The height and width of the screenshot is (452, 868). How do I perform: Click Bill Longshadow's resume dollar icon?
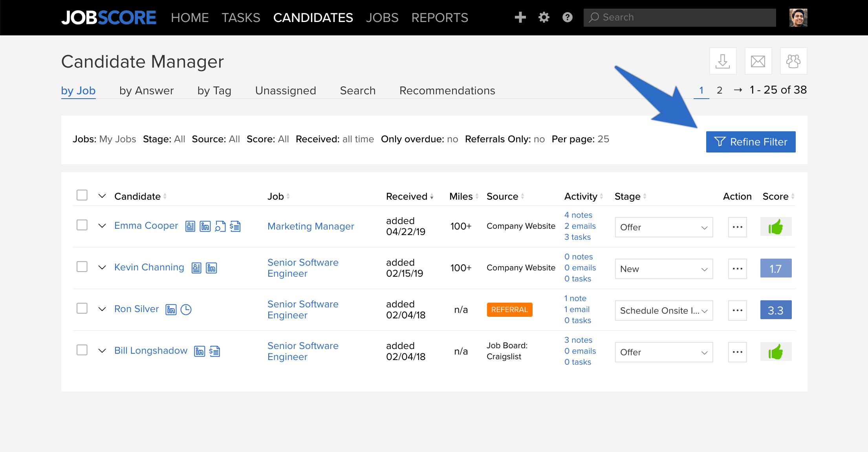[x=214, y=351]
